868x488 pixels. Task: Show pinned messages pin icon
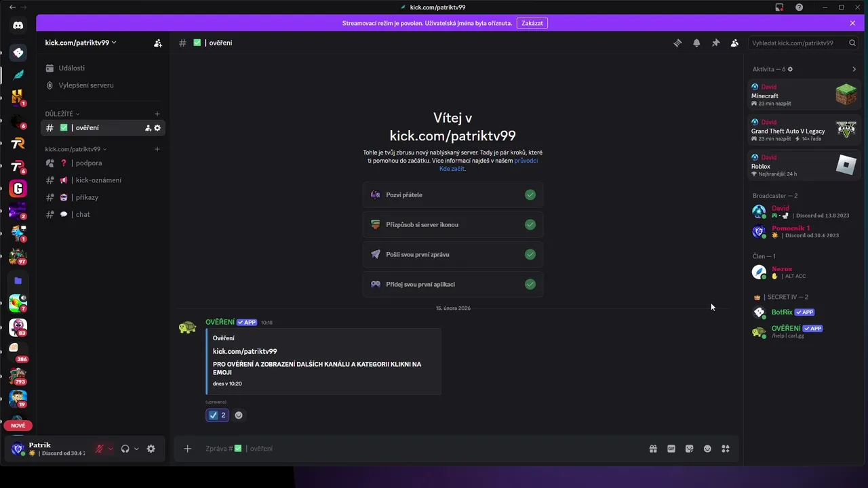coord(715,43)
